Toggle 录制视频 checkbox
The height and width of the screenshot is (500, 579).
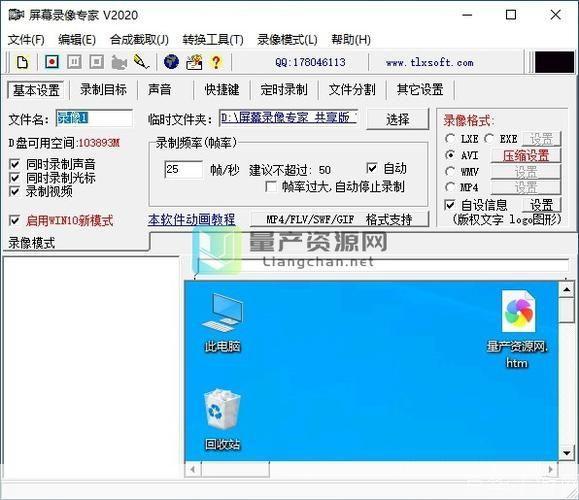14,191
